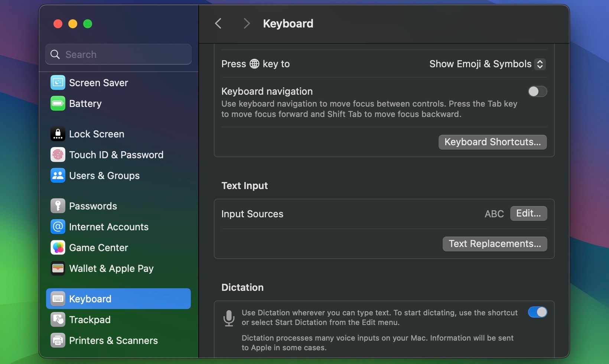The image size is (609, 364).
Task: Open Touch ID & Password fingerprint icon
Action: tap(58, 155)
